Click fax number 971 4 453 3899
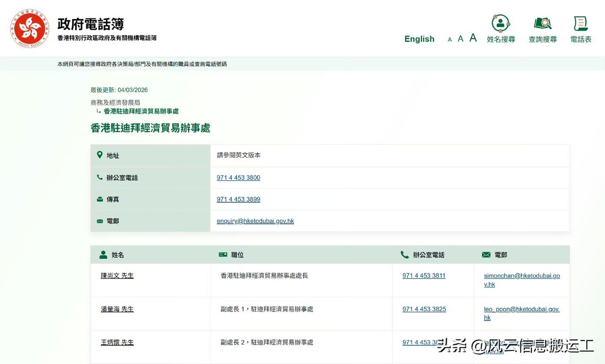Viewport: 605px width, 364px height. pos(239,199)
